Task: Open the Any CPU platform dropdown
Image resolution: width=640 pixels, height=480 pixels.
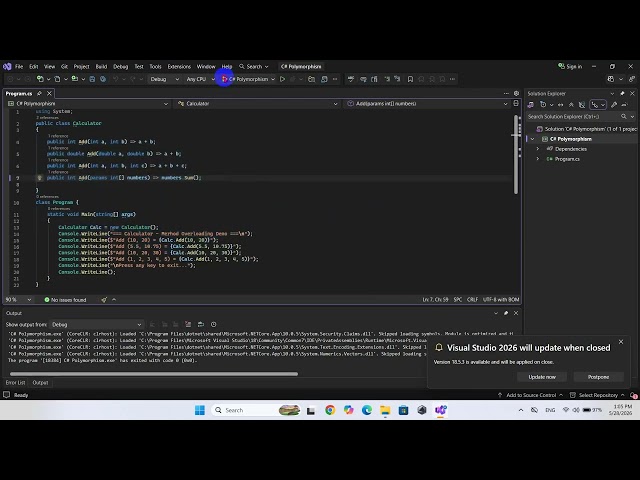Action: pyautogui.click(x=200, y=79)
